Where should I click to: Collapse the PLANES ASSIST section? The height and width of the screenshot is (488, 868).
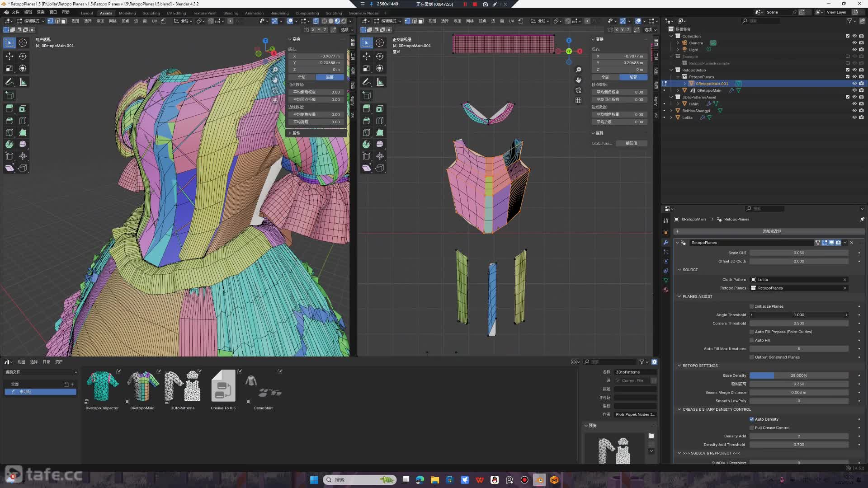679,296
